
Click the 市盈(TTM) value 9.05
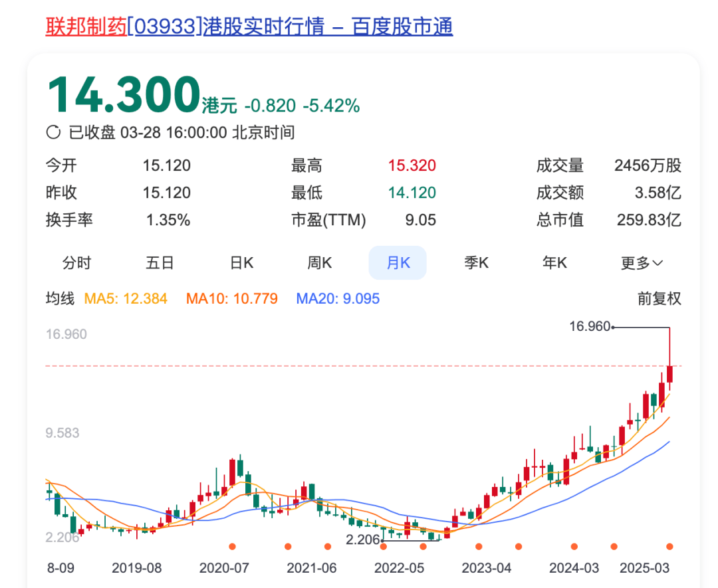point(420,220)
